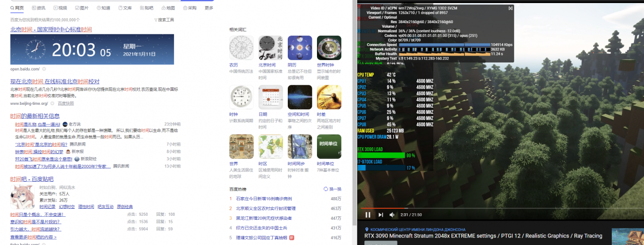Open the 视频 tab

click(60, 8)
